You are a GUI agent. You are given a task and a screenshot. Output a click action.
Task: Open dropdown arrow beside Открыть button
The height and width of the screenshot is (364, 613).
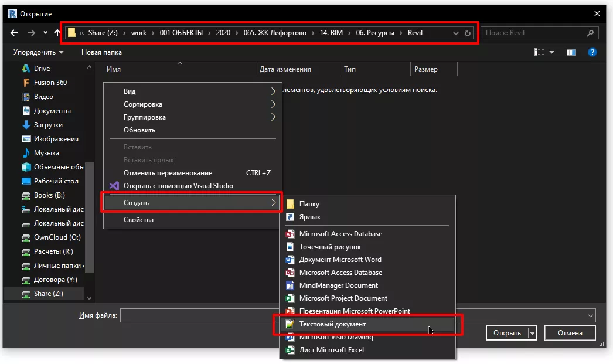(532, 333)
